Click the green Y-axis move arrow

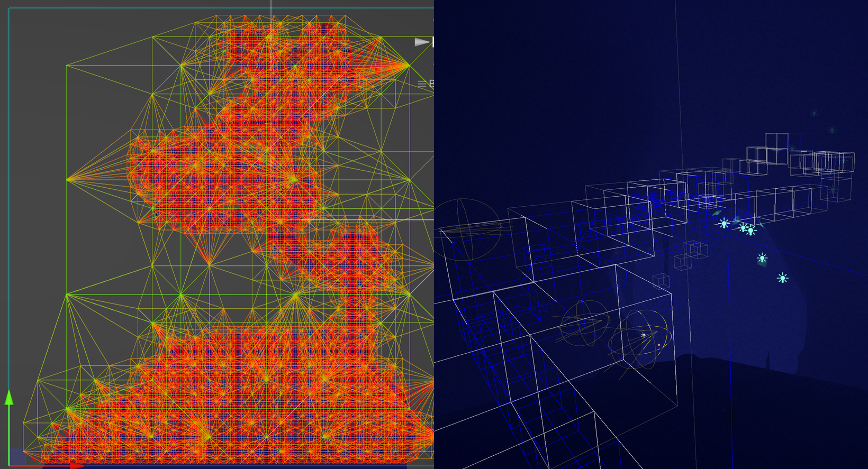coord(9,398)
